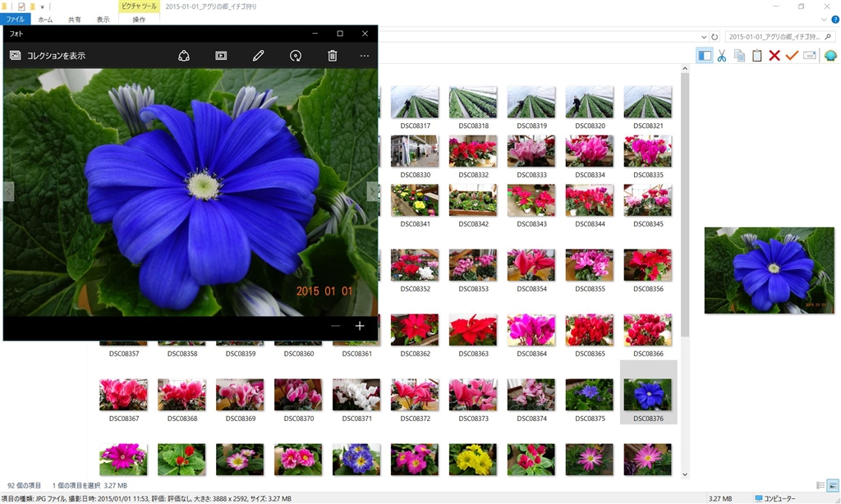Start slideshow in the Photos app
The width and height of the screenshot is (841, 504).
click(x=221, y=56)
